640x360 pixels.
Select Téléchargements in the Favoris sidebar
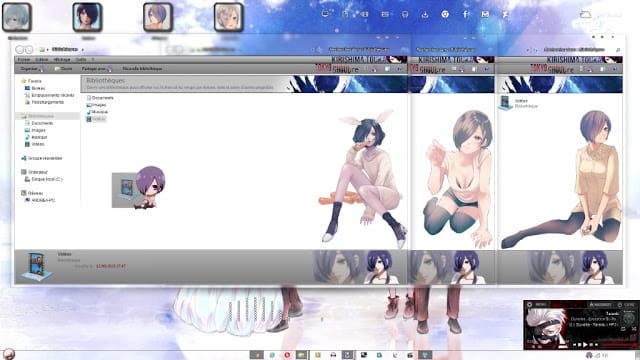point(47,102)
